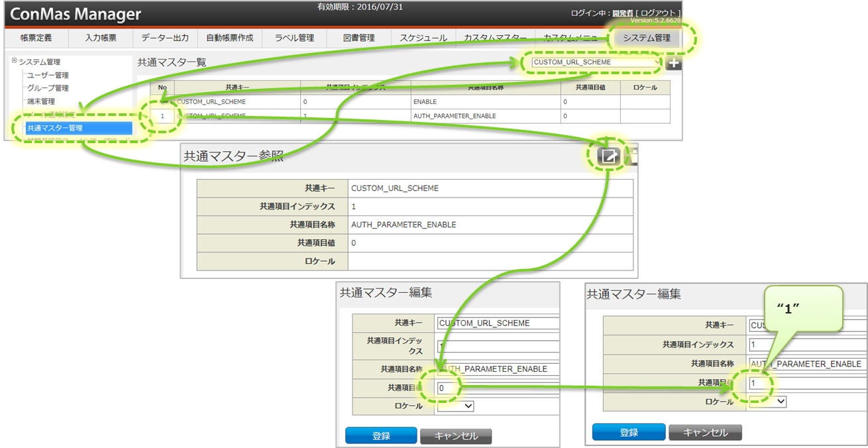Open 端末管理 in the sidebar tree
This screenshot has width=868, height=448.
point(41,101)
